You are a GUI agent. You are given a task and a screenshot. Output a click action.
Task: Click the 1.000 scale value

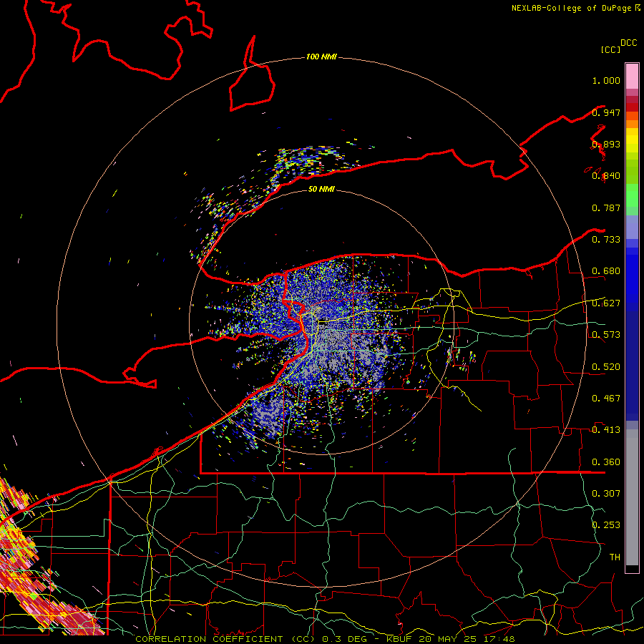coord(606,80)
